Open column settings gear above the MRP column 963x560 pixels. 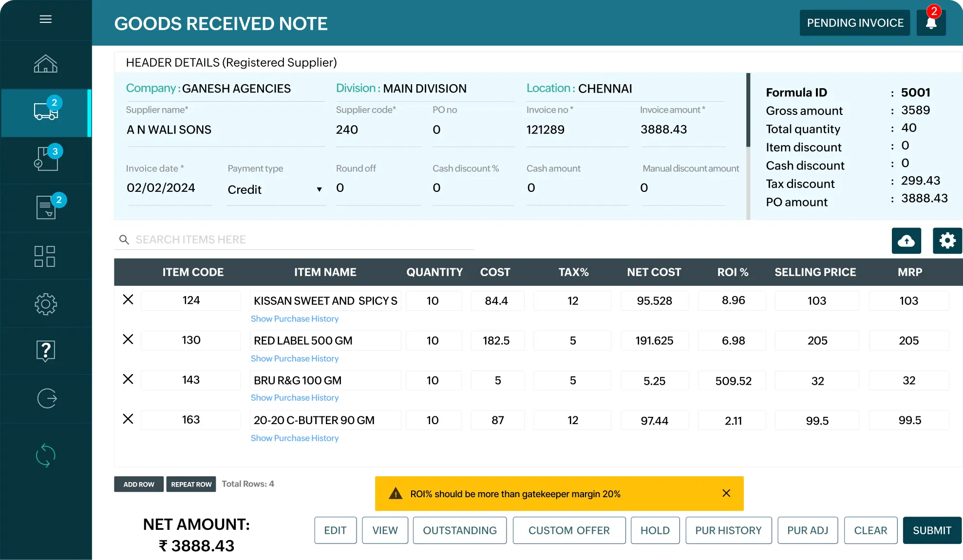947,241
